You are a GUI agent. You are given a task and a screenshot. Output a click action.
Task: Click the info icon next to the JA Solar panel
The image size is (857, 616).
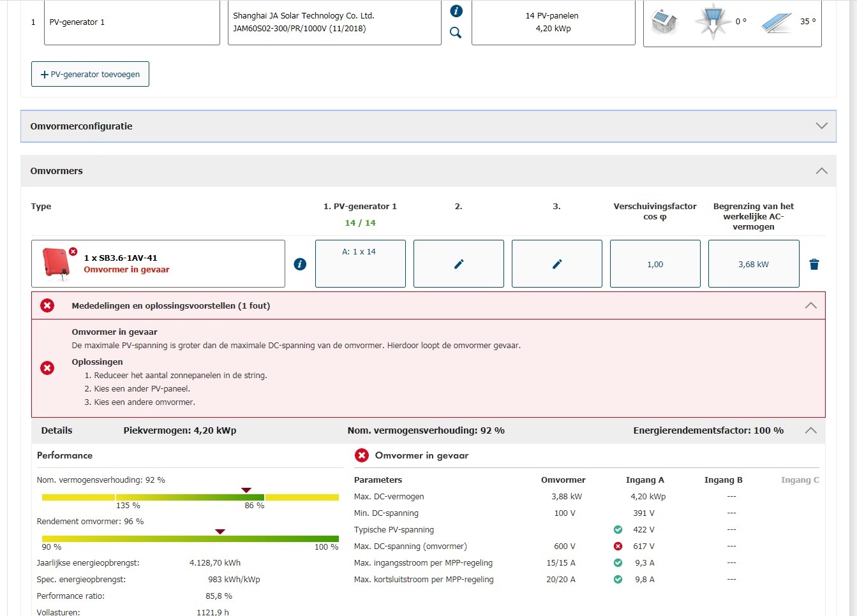click(456, 11)
